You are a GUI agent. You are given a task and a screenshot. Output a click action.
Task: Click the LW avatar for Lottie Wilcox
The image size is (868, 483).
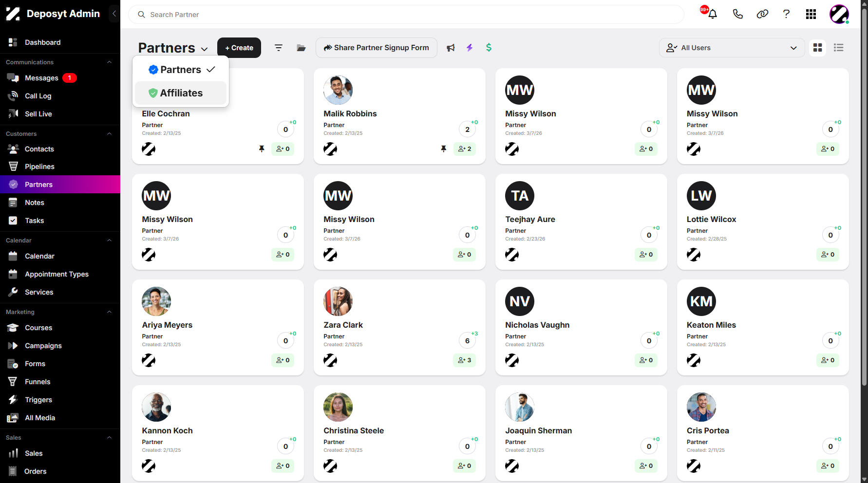click(x=701, y=196)
